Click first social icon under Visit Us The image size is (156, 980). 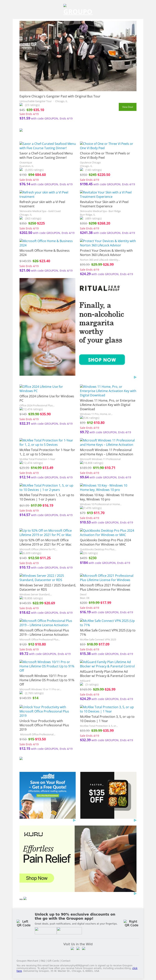coord(73,948)
